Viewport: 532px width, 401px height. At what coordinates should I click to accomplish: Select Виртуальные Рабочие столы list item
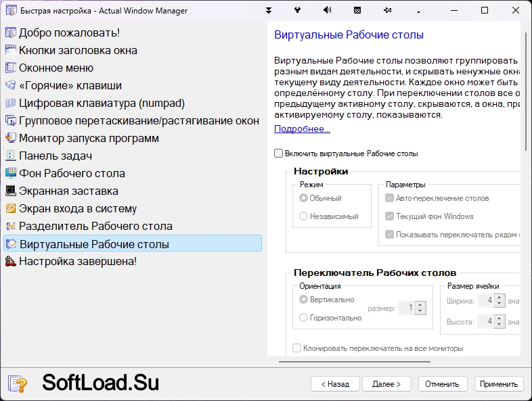[133, 243]
